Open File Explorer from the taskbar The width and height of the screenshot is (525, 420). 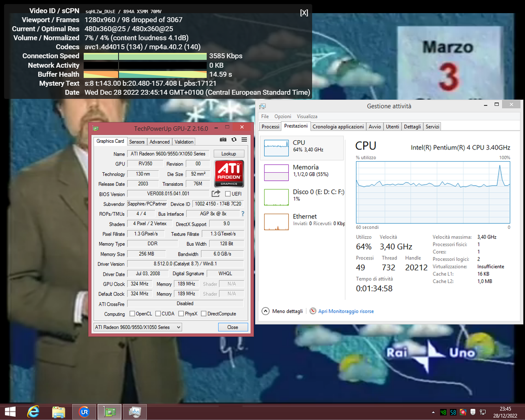point(59,412)
